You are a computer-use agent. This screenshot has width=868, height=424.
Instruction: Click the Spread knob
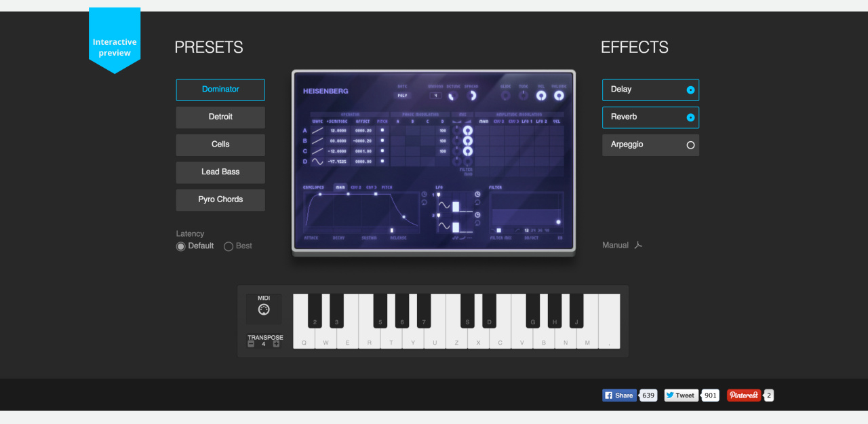[x=471, y=96]
